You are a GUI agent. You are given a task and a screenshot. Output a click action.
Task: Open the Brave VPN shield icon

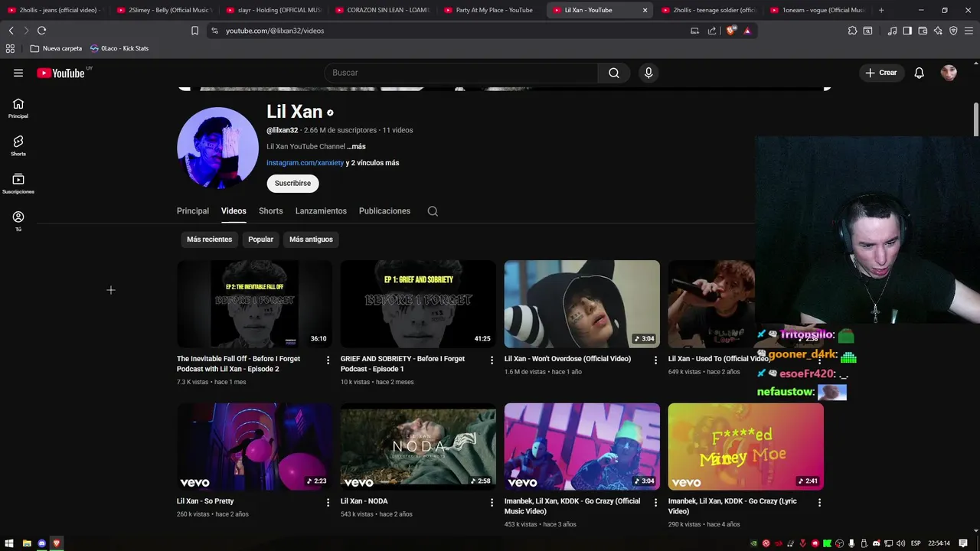tap(953, 31)
